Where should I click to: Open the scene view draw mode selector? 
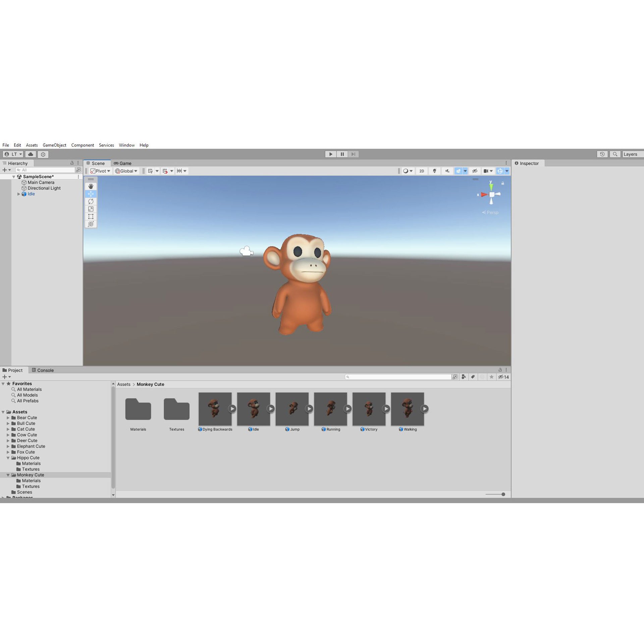pos(407,171)
